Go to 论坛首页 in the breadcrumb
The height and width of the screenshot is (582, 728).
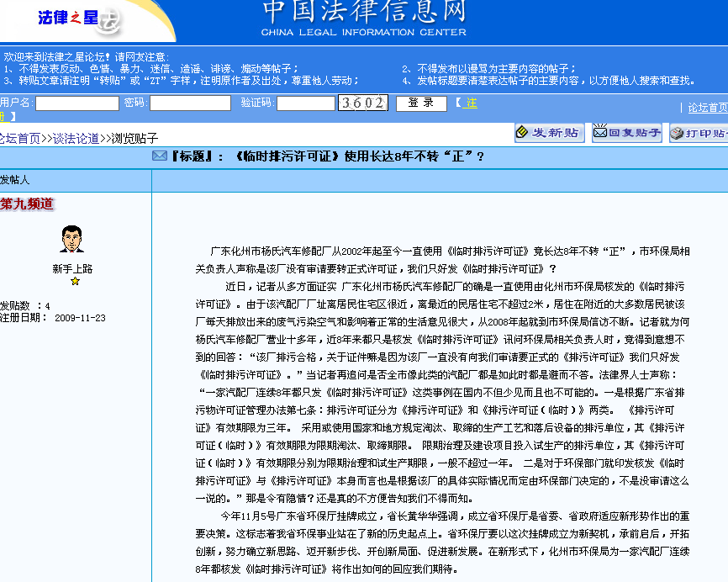18,138
